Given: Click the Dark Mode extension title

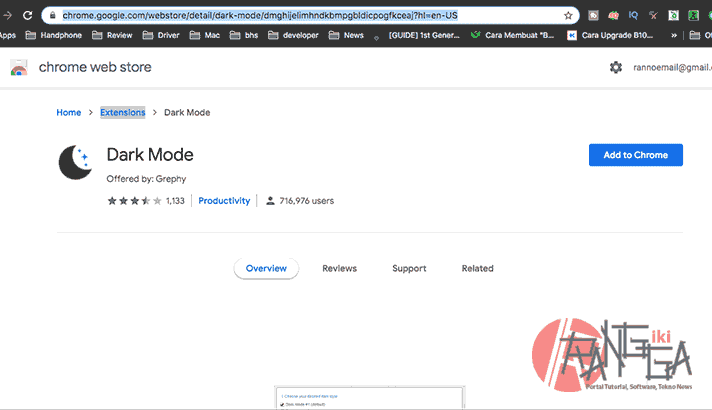Looking at the screenshot, I should (x=150, y=155).
